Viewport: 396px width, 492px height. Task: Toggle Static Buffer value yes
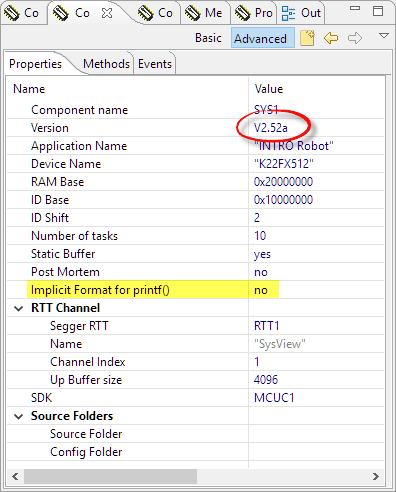pyautogui.click(x=262, y=254)
